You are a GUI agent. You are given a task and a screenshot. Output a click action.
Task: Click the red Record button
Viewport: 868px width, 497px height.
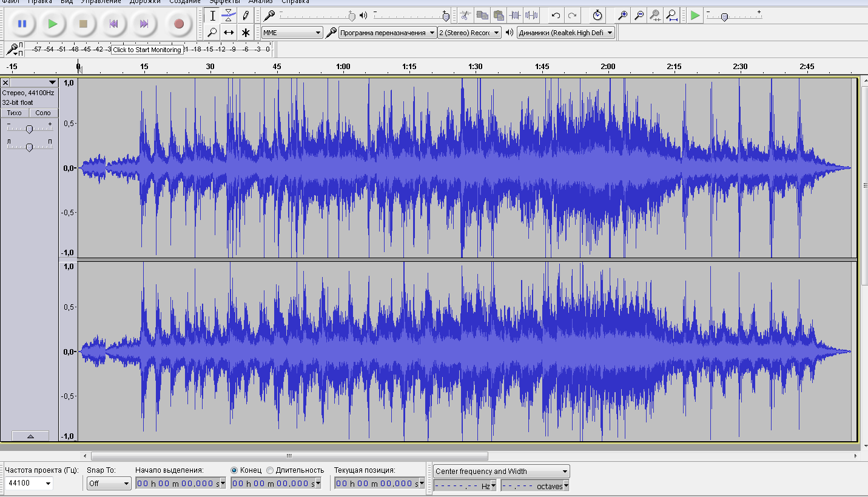click(x=178, y=24)
